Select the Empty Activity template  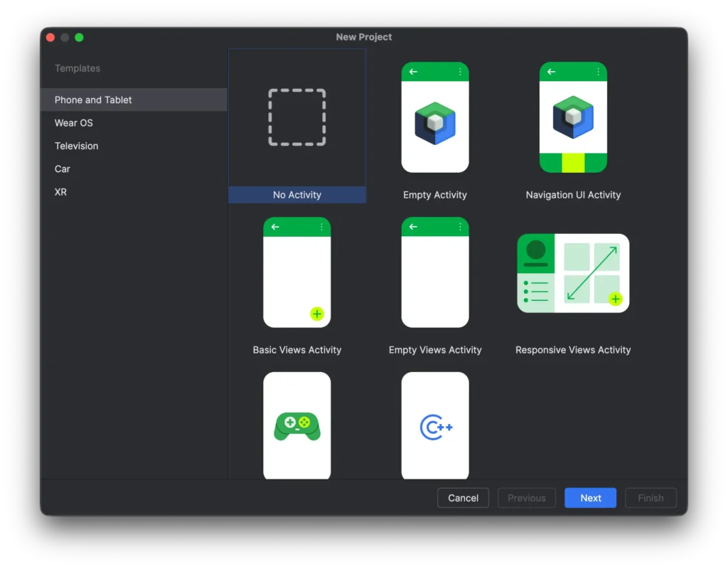434,117
